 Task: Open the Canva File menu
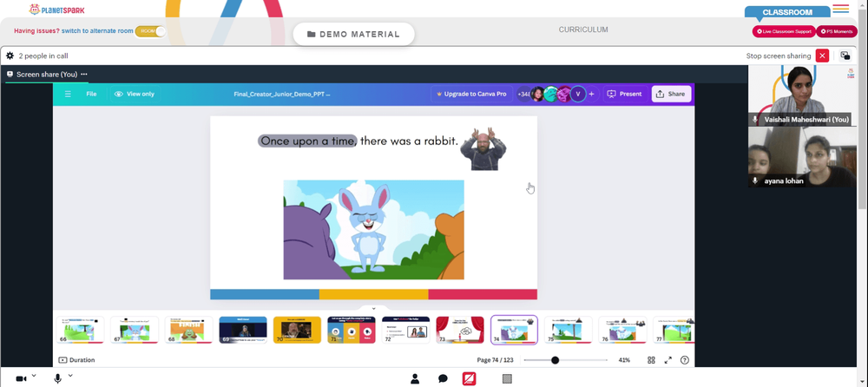click(91, 94)
